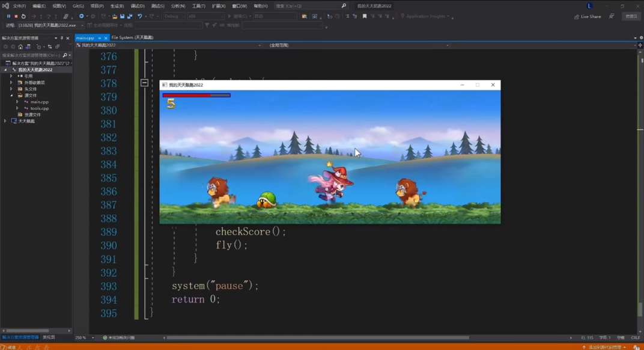Viewport: 644px width, 350px height.
Task: Click the undo arrow in toolbar
Action: (140, 16)
